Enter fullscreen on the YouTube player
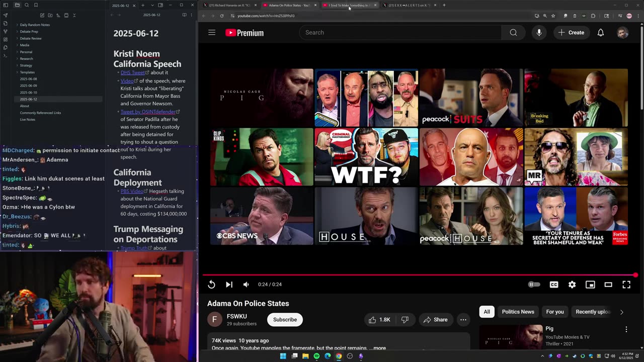644x362 pixels. [x=626, y=285]
